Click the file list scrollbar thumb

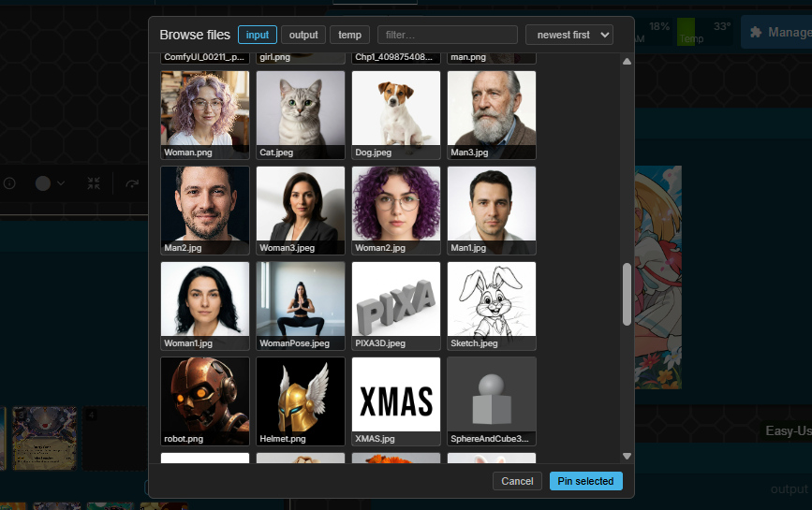(627, 295)
